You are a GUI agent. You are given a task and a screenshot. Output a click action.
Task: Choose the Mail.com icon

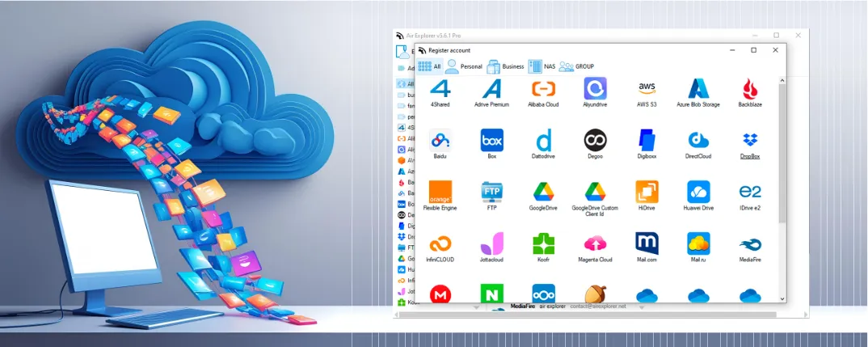pyautogui.click(x=647, y=243)
